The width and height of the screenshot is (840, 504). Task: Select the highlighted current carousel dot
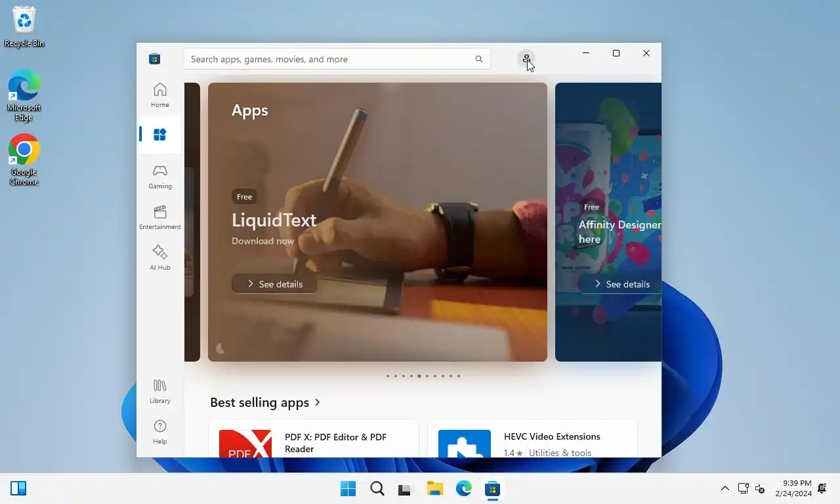pyautogui.click(x=419, y=376)
